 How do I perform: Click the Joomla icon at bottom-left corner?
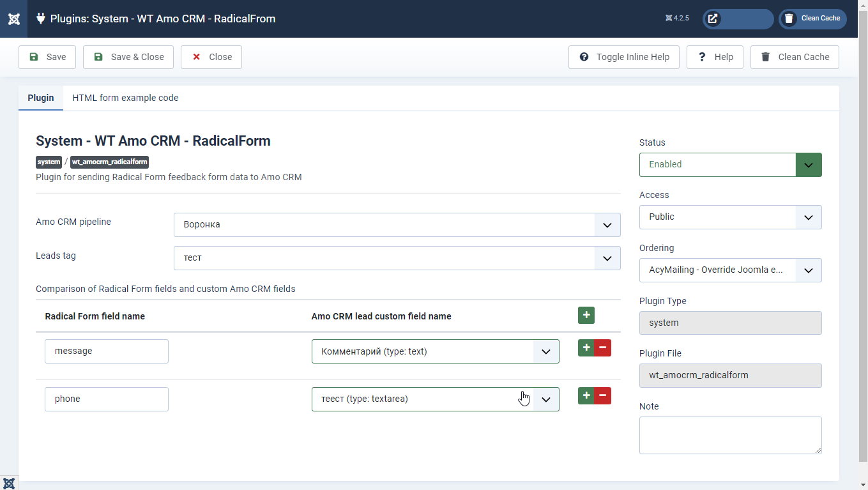(9, 483)
